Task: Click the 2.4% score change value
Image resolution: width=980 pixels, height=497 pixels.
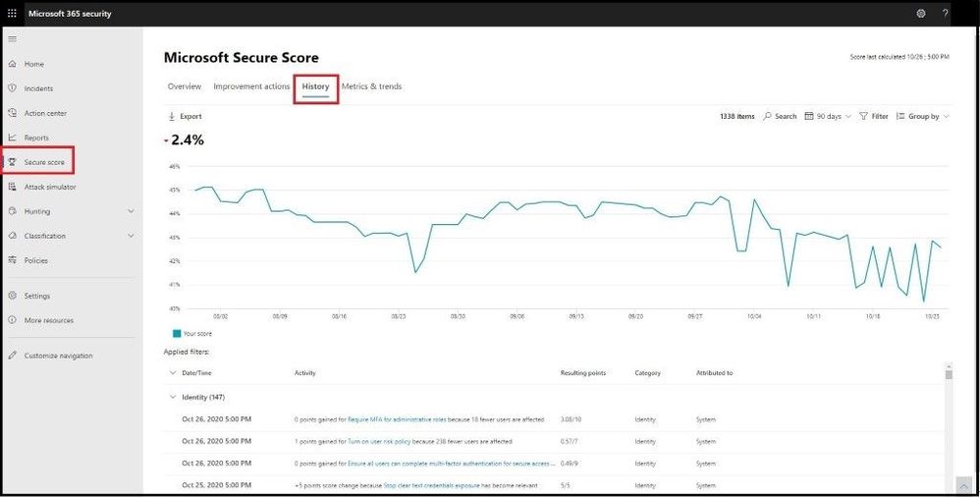Action: click(188, 140)
